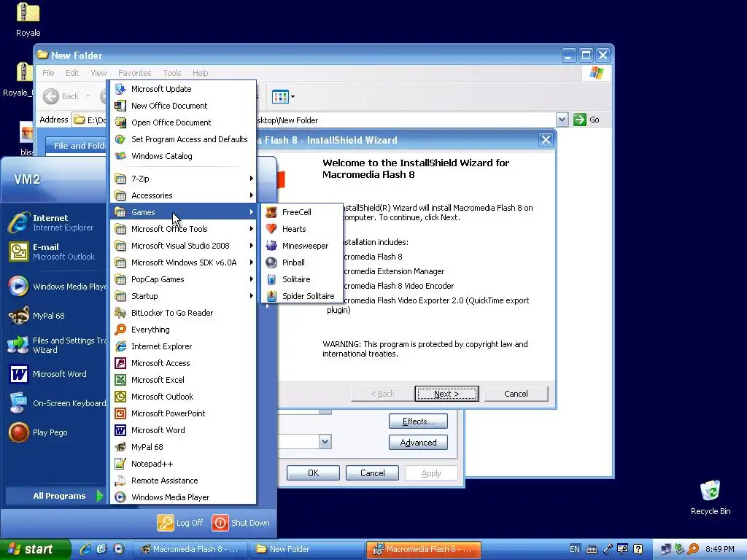Image resolution: width=747 pixels, height=560 pixels.
Task: Choose New Office Document entry
Action: click(183, 106)
